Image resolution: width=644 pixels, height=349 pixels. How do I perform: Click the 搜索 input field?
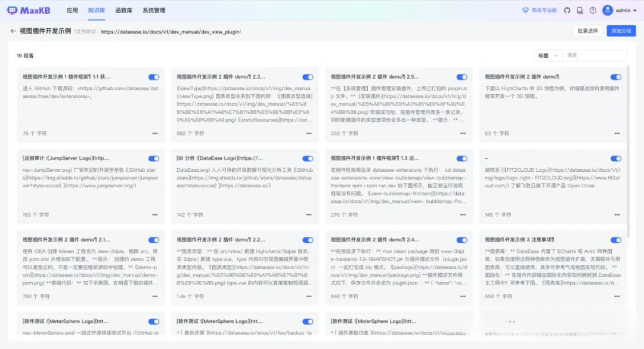point(594,55)
